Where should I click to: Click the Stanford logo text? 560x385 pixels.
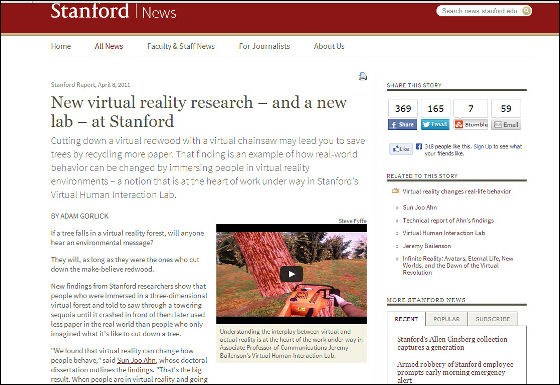click(90, 11)
